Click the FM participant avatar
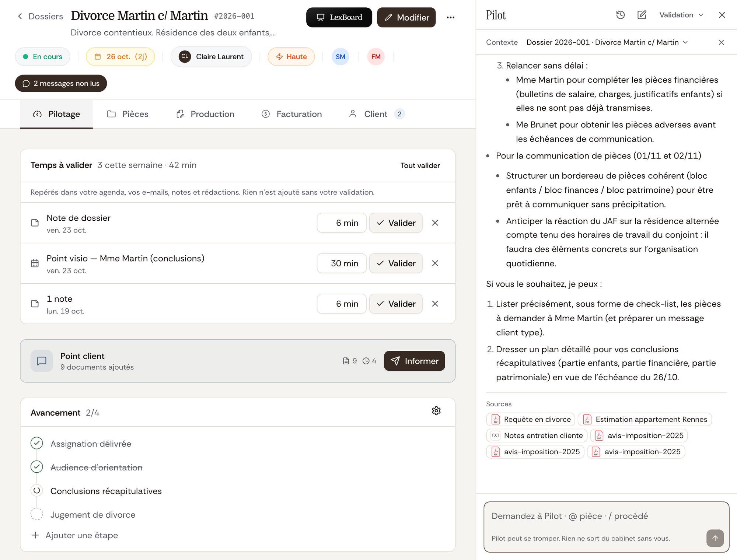 [x=376, y=57]
